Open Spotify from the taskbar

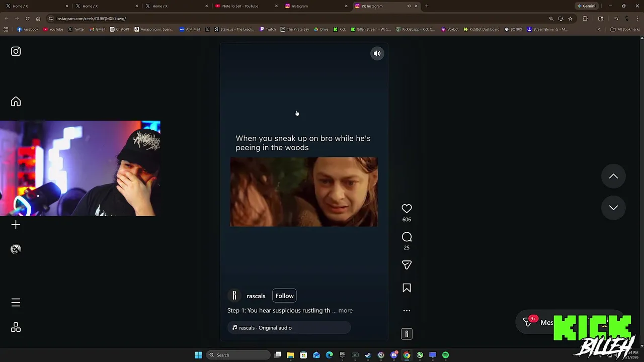point(445,355)
